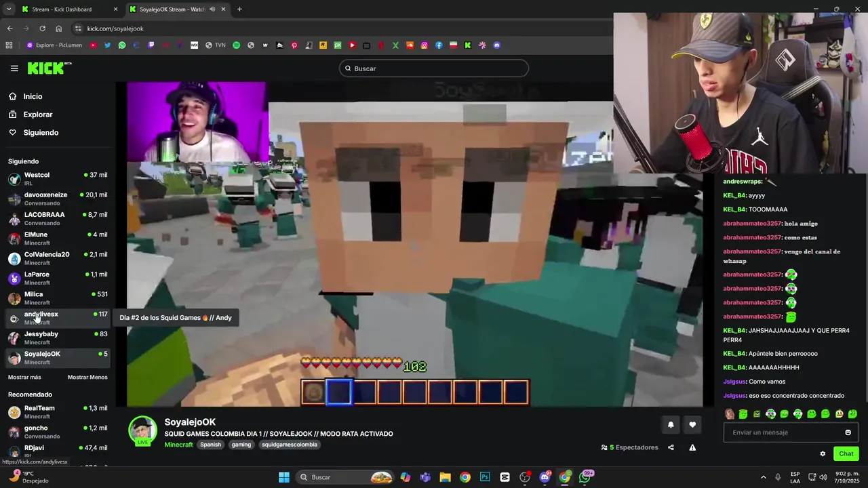Click the taskbar volume speaker icon
The image size is (868, 488).
823,477
